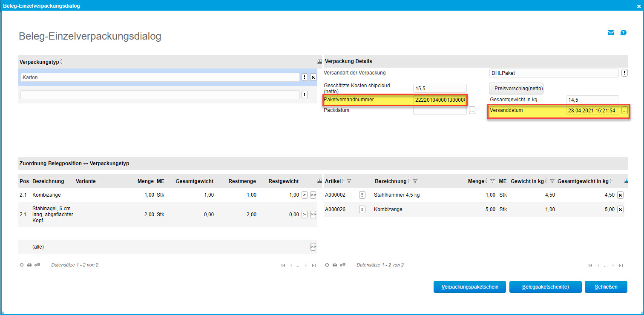Refresh the left Belegposition table

[22, 265]
